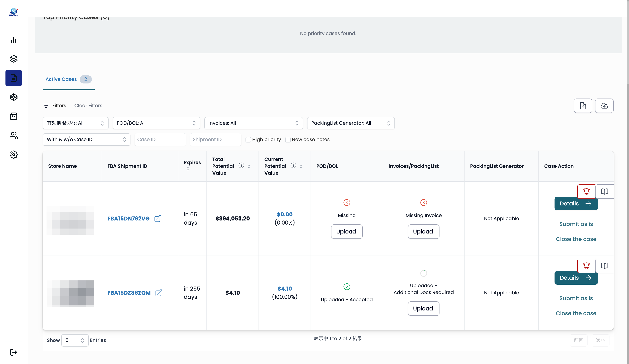Open the shopping bag sidebar icon
This screenshot has width=629, height=364.
point(14,116)
